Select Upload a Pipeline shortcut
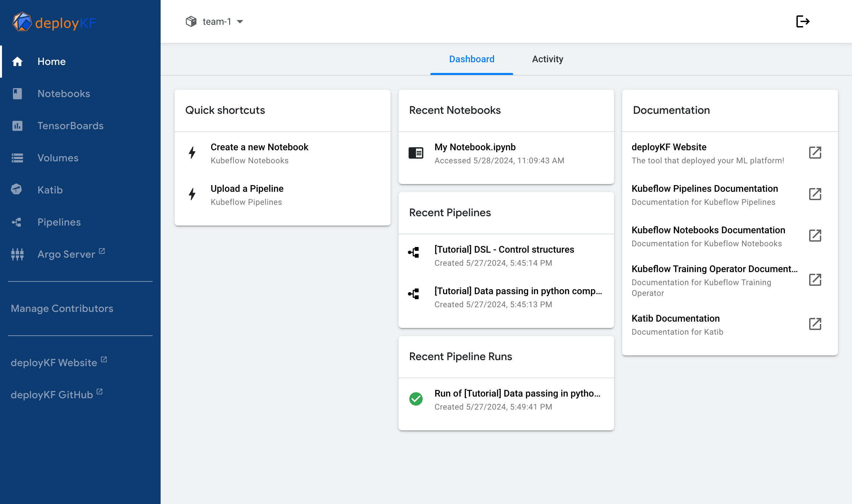The image size is (852, 504). (282, 194)
